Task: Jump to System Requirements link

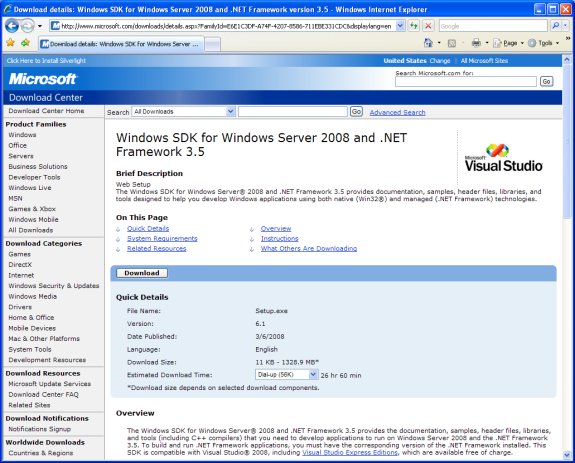Action: (162, 239)
